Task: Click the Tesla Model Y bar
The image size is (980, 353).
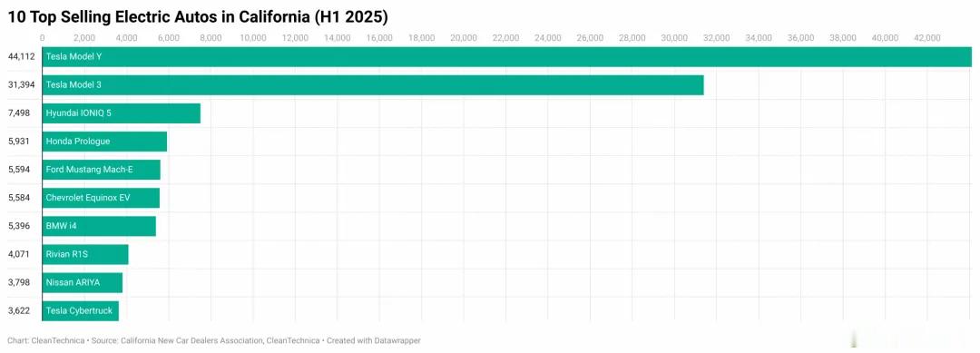Action: pos(507,56)
